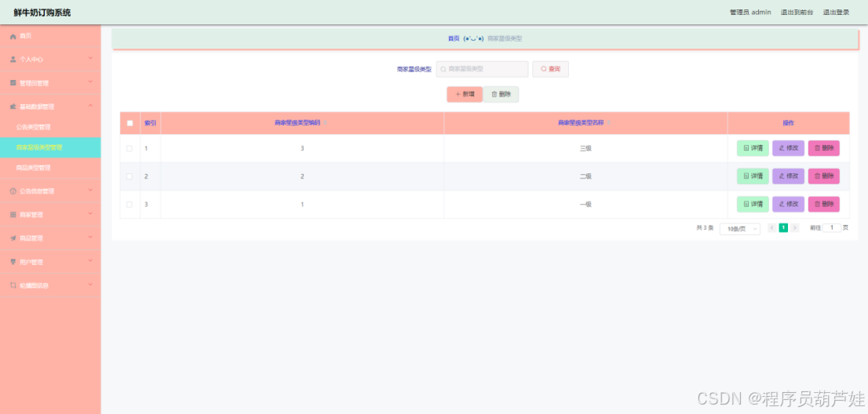868x414 pixels.
Task: Check the checkbox for the 二级 row
Action: [129, 176]
